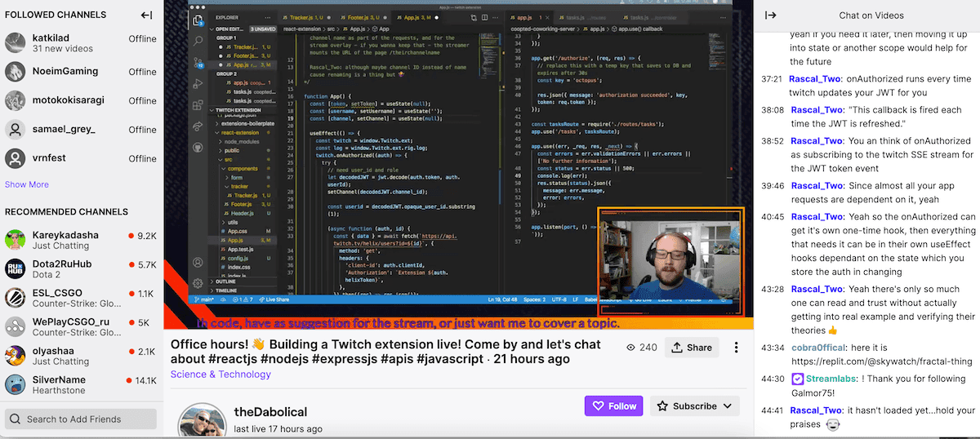Open ESL_CSGO recommended channel
980x439 pixels.
point(81,299)
